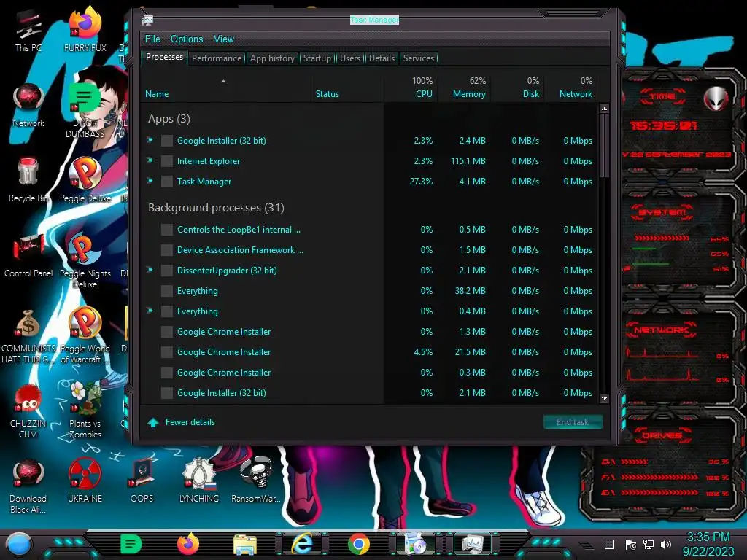Open the Download Black Afi shortcut
Screen dimensions: 747x560
point(28,486)
